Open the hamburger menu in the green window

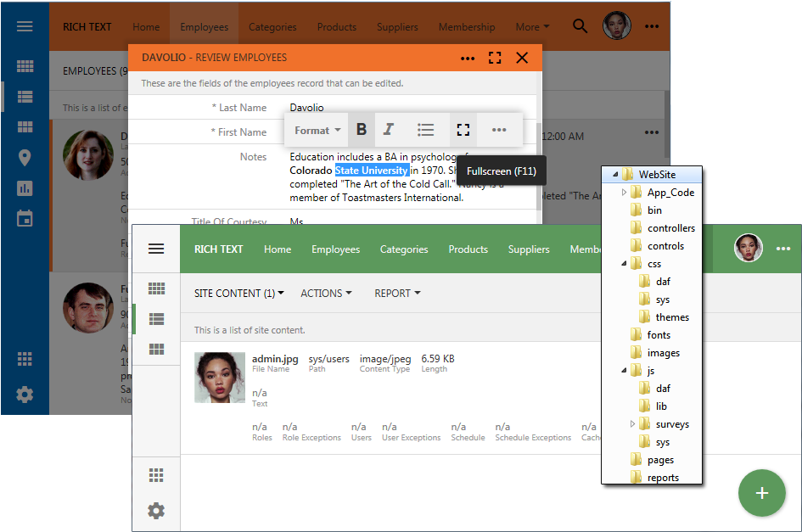click(x=156, y=248)
